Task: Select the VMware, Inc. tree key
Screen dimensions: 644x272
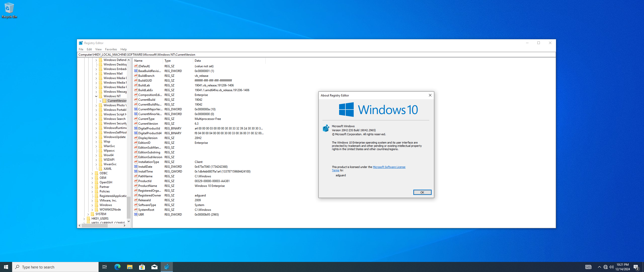Action: [x=108, y=200]
